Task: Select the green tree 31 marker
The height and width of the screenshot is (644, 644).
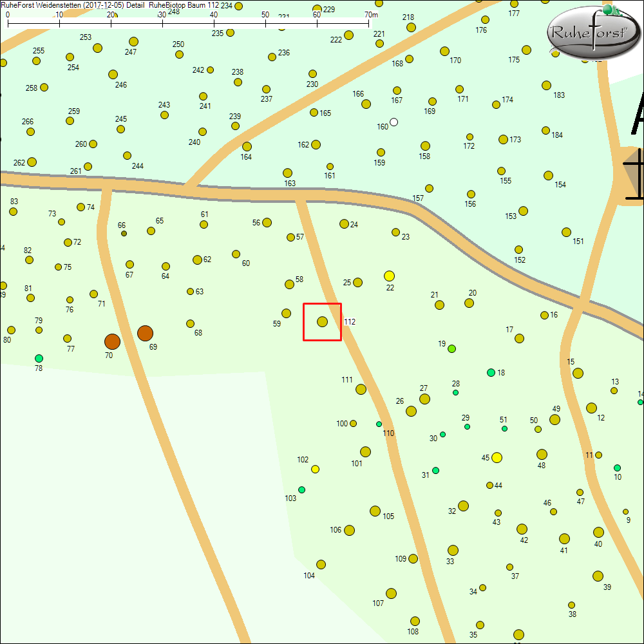Action: click(435, 470)
